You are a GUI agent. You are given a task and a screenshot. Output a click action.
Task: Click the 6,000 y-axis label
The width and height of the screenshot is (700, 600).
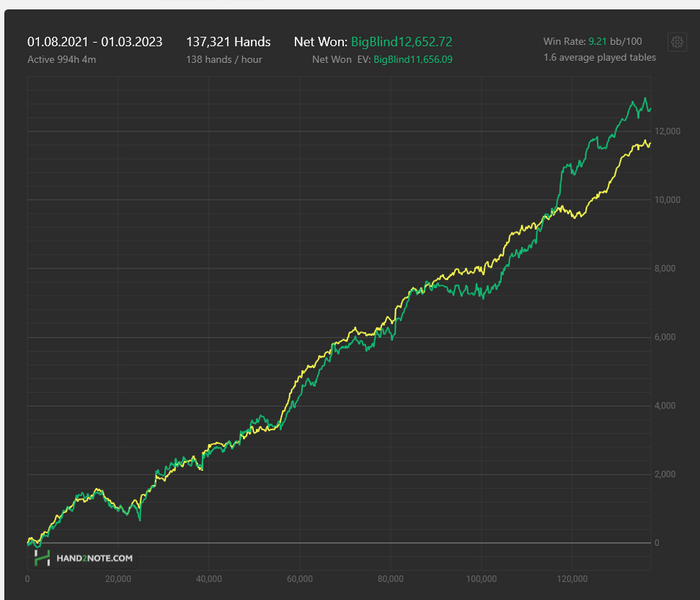coord(665,337)
